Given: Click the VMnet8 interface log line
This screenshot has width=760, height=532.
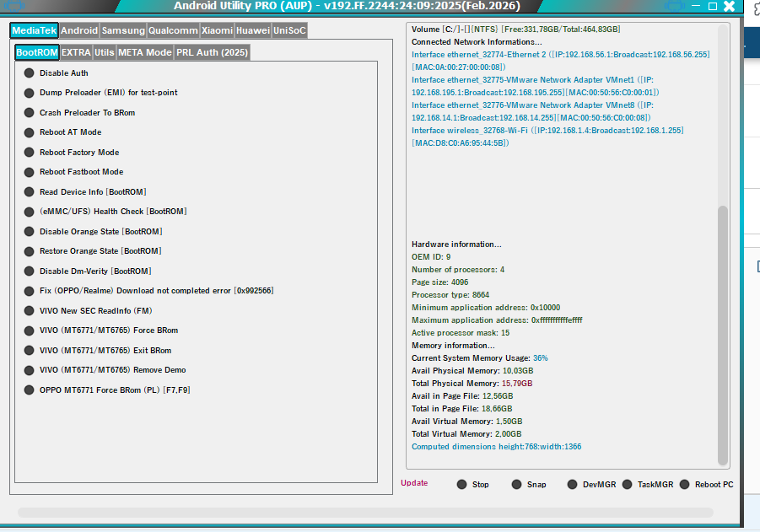Looking at the screenshot, I should [533, 111].
